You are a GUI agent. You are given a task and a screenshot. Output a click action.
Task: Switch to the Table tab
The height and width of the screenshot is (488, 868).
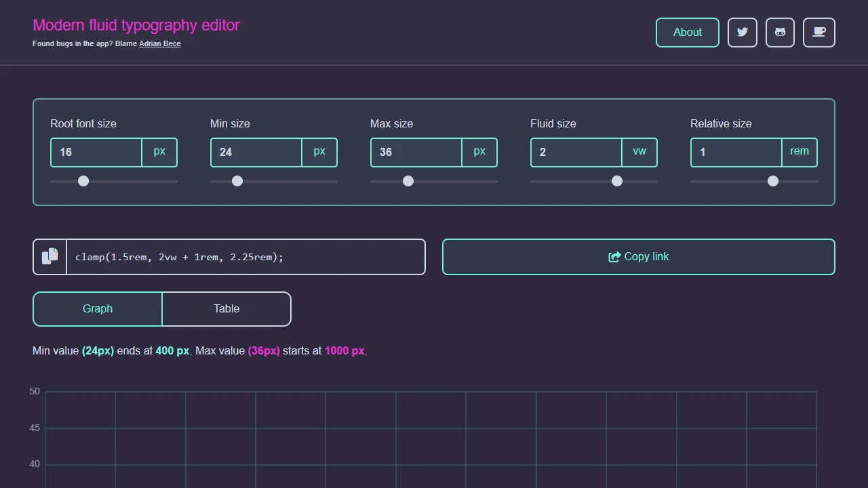(226, 308)
